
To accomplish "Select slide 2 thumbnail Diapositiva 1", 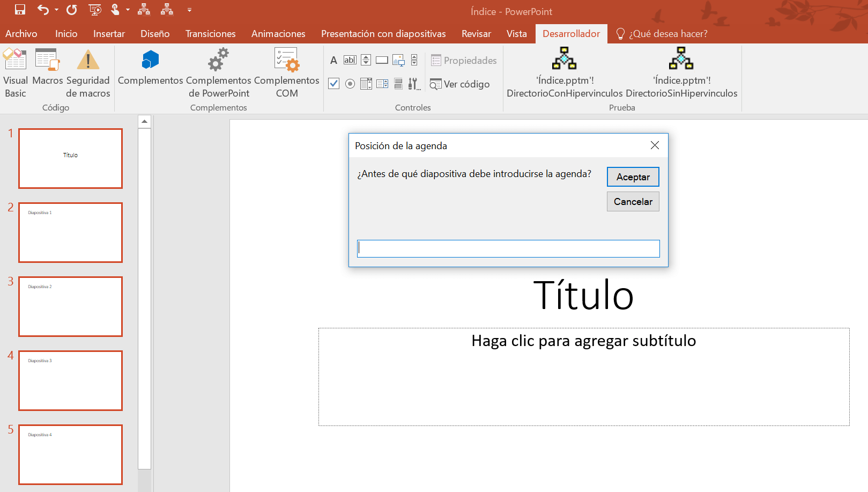I will tap(71, 232).
